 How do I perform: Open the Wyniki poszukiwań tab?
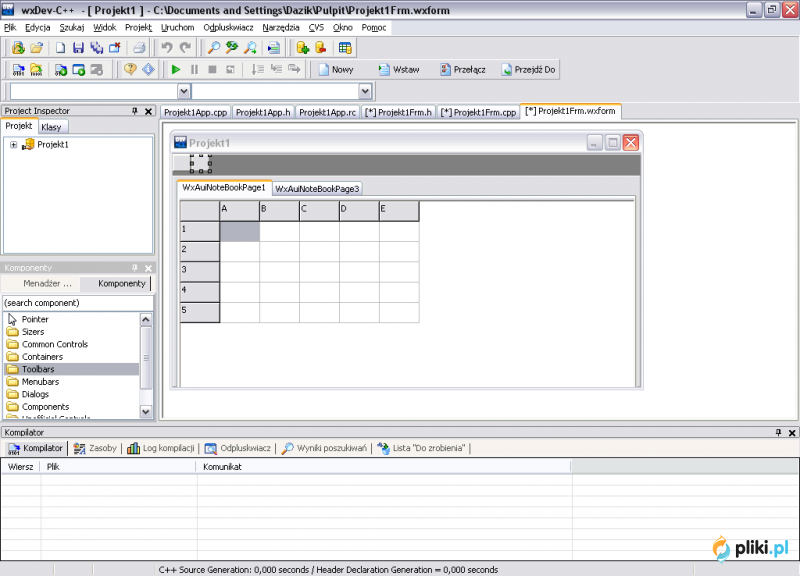(x=324, y=448)
